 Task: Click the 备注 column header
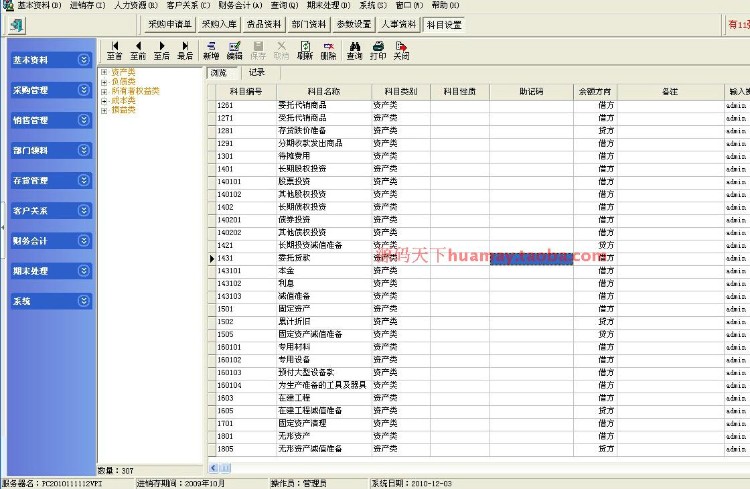[x=670, y=91]
